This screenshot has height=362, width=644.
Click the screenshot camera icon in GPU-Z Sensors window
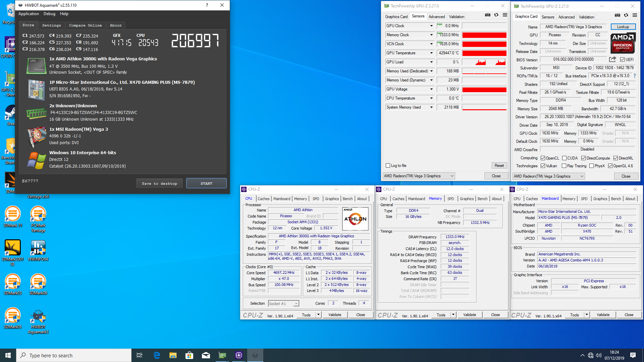tap(488, 15)
